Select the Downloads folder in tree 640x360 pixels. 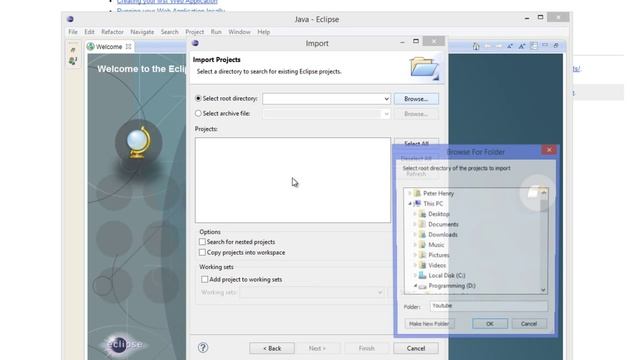coord(443,235)
